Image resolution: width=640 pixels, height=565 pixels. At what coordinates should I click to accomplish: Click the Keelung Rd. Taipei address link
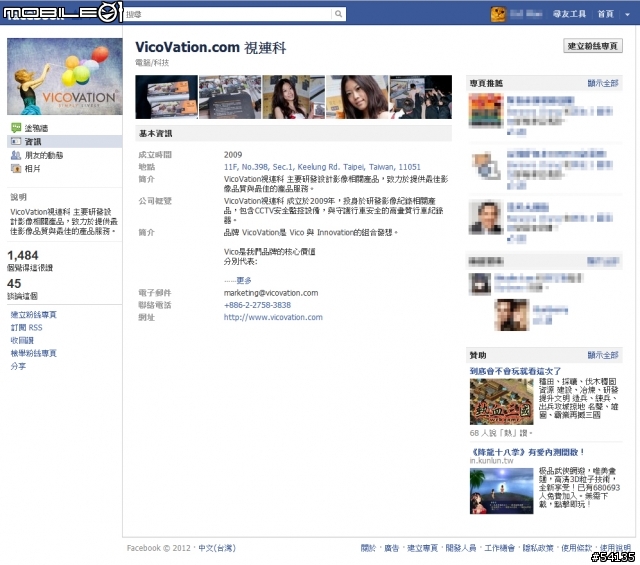(x=322, y=167)
